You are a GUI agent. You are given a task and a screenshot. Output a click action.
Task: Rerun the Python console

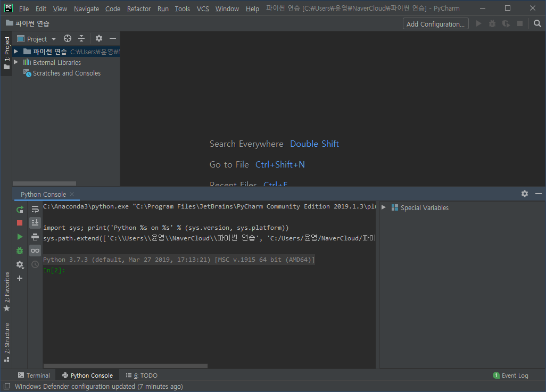(20, 209)
